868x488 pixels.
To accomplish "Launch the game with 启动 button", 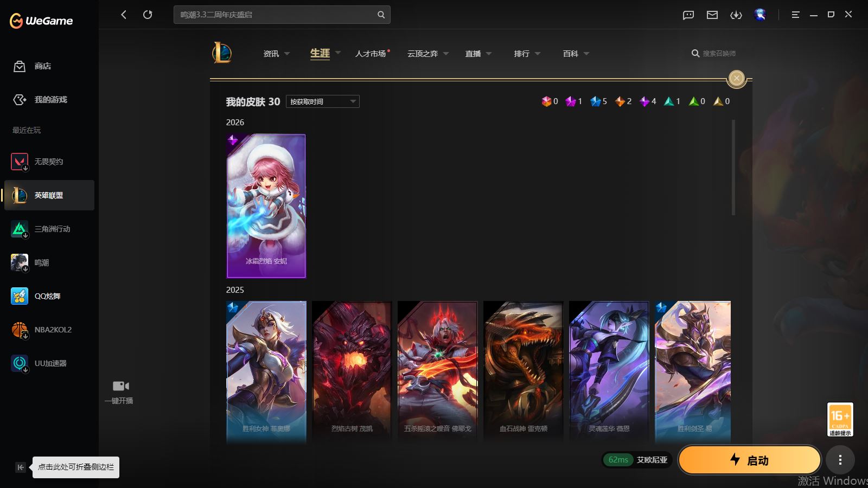I will pyautogui.click(x=750, y=460).
